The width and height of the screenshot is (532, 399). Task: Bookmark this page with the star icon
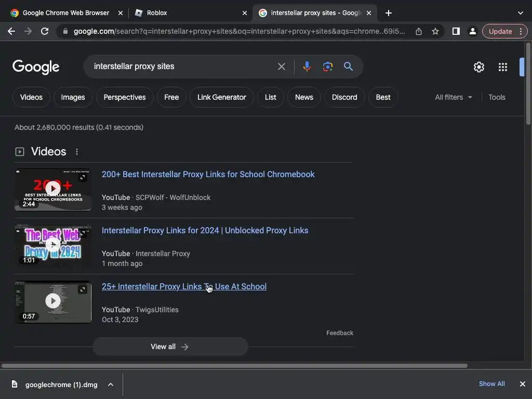[x=435, y=31]
